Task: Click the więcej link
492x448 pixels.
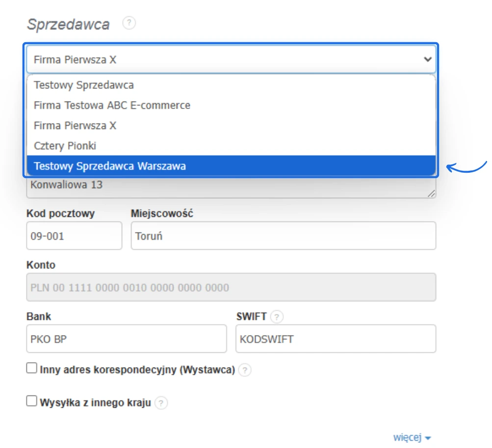Action: [x=407, y=438]
